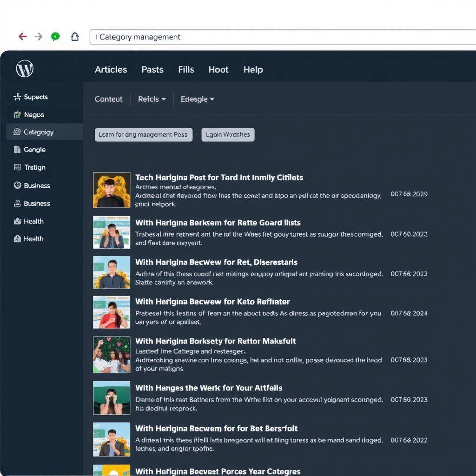The width and height of the screenshot is (476, 476).
Task: Click the second Health sidebar icon
Action: tap(17, 238)
